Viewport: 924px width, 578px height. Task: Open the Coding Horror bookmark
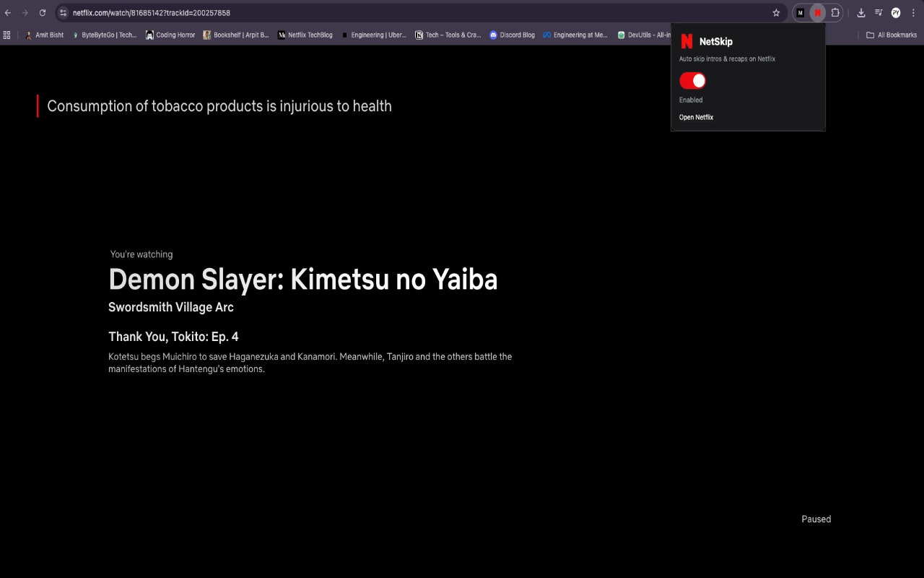(x=170, y=35)
